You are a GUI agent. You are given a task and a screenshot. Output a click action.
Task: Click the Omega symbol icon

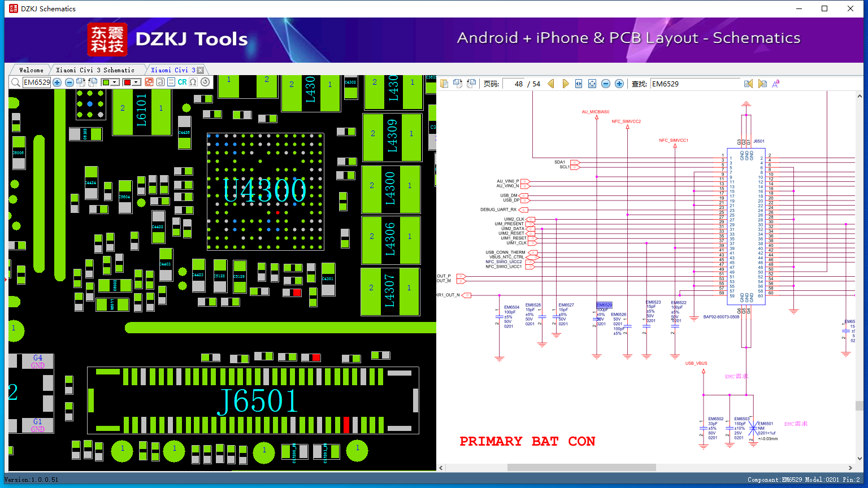tap(193, 82)
